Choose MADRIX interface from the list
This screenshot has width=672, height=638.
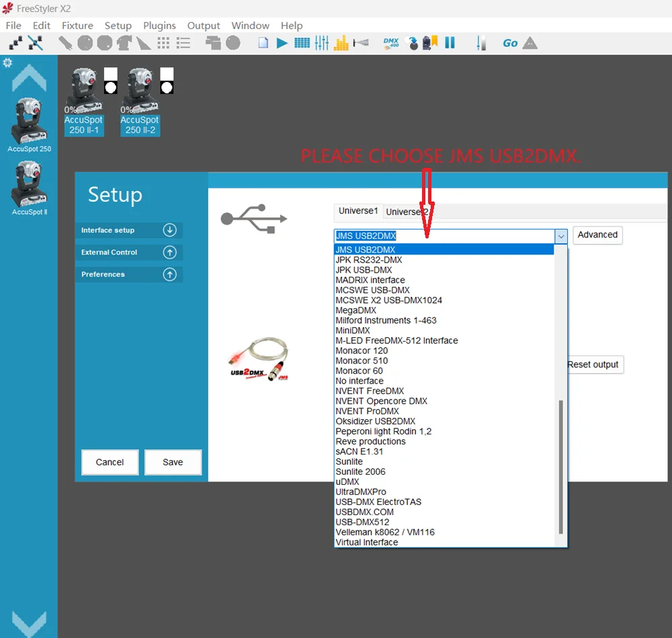coord(444,280)
